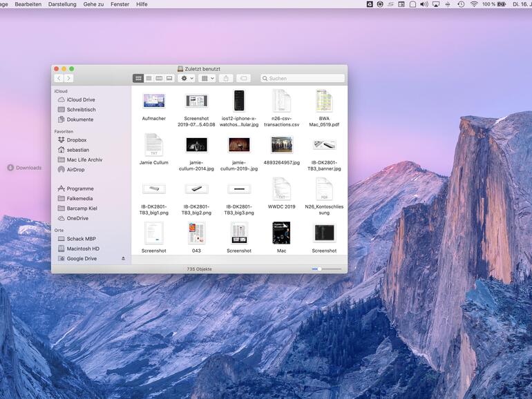Click the Share button in Finder toolbar
This screenshot has width=532, height=399.
tap(226, 79)
